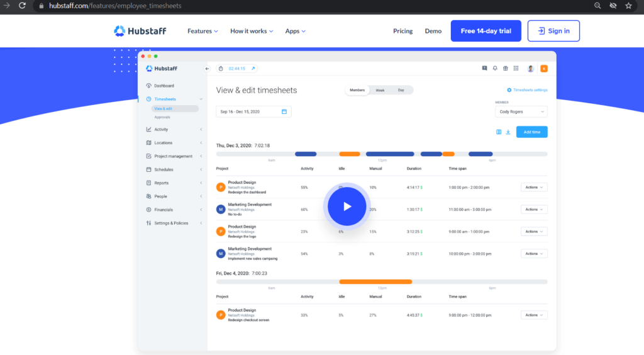
Task: Click the Fri, Dec 4, 2020: 7:00:23 heading
Action: coord(241,273)
